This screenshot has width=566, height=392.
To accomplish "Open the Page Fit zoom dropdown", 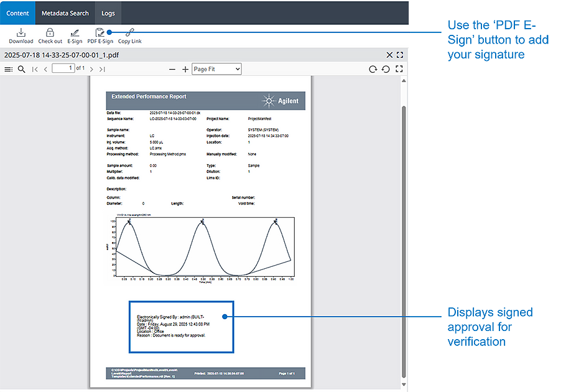I will pos(216,69).
